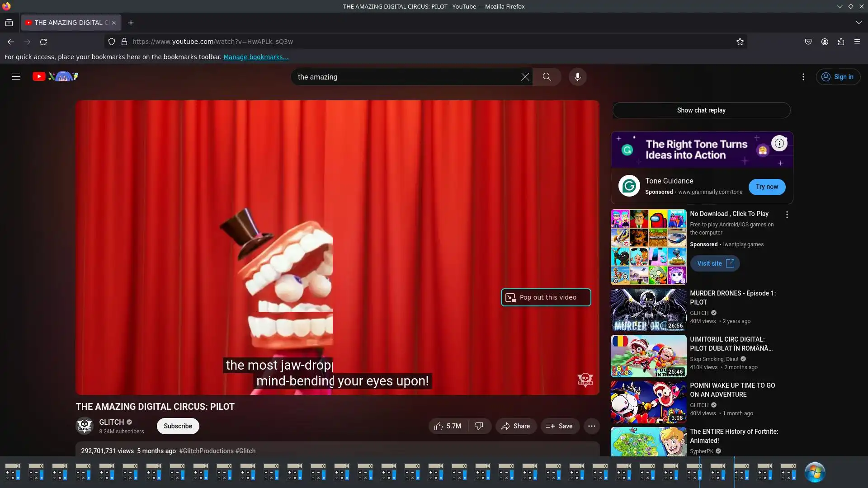Open Murder Drones Episode 1 thumbnail
This screenshot has width=868, height=488.
click(648, 310)
